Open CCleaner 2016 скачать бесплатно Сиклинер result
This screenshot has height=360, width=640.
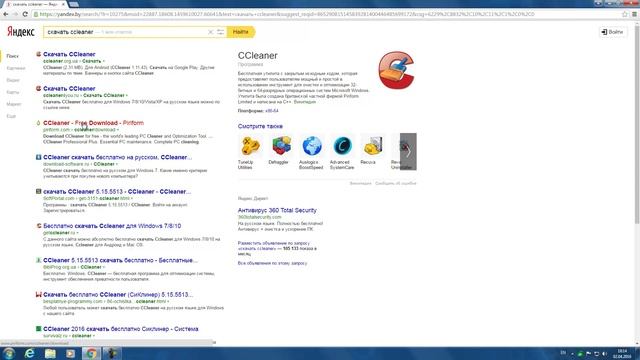pyautogui.click(x=121, y=329)
